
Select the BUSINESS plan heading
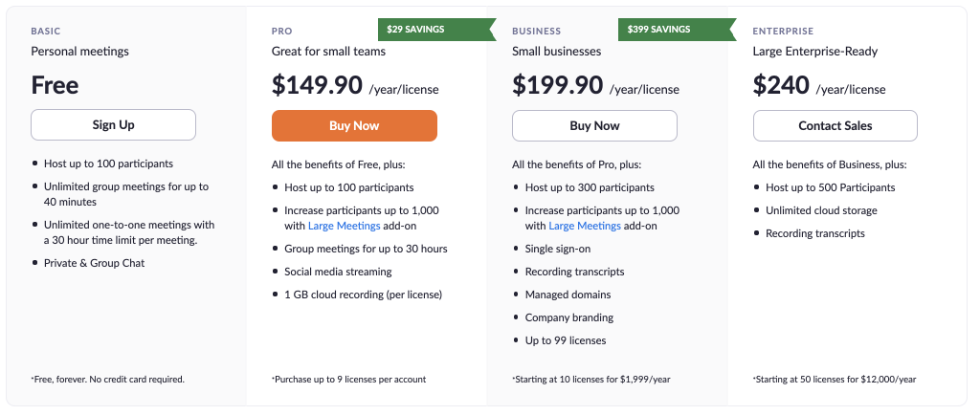(536, 31)
